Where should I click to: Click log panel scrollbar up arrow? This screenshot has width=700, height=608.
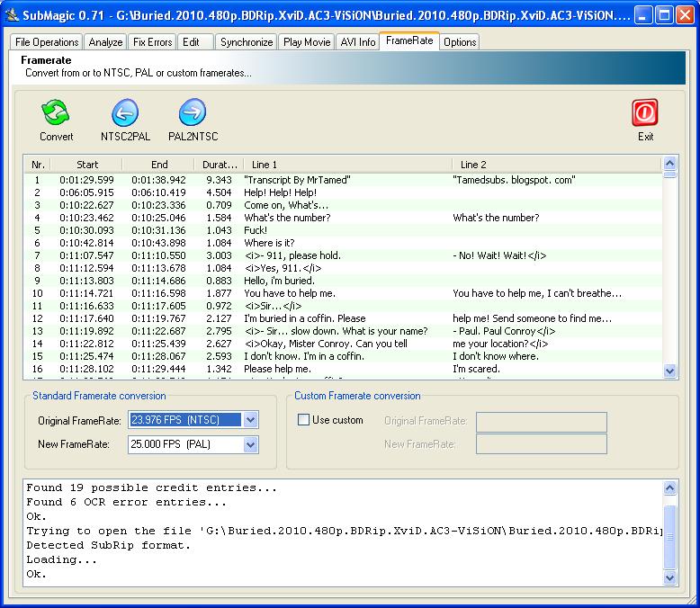(669, 487)
